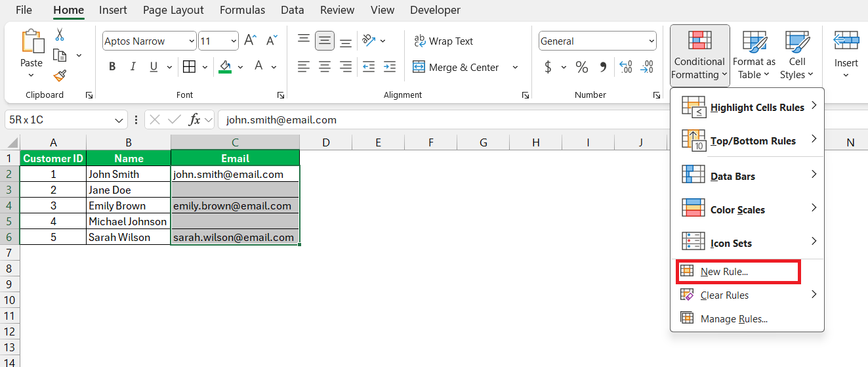The image size is (868, 367).
Task: Apply cell borders icon
Action: [189, 67]
